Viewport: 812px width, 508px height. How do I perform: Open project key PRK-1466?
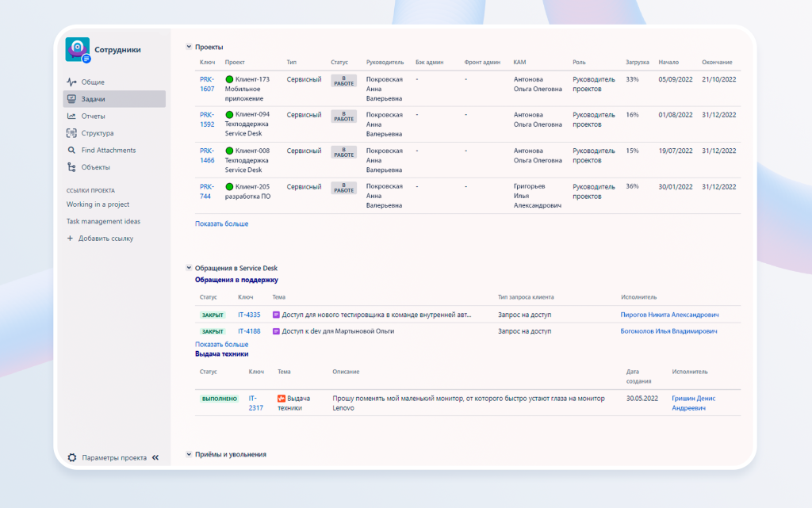(x=207, y=155)
